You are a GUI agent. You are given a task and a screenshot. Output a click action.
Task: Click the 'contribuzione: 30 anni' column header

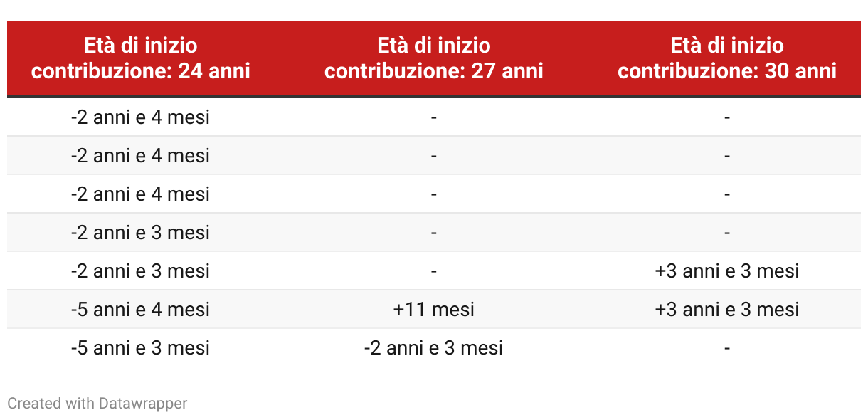tap(727, 58)
